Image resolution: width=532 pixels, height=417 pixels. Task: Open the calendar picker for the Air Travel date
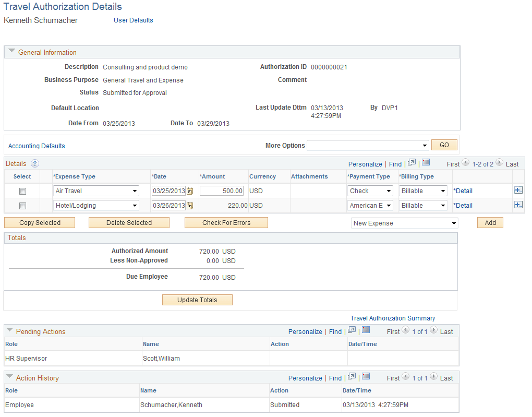(x=190, y=191)
